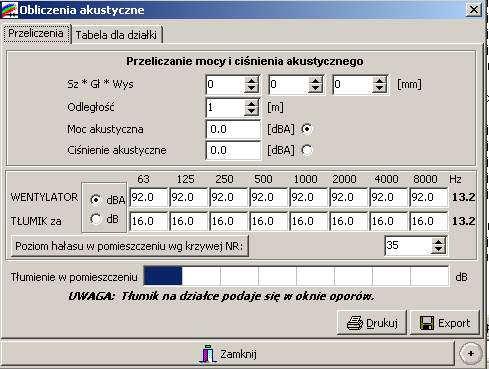The height and width of the screenshot is (369, 489).
Task: Switch to the Przeliczenia tab
Action: [x=36, y=33]
